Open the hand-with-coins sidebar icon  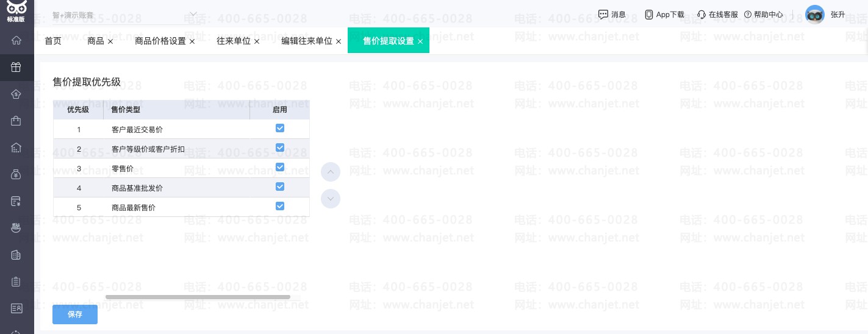tap(16, 228)
